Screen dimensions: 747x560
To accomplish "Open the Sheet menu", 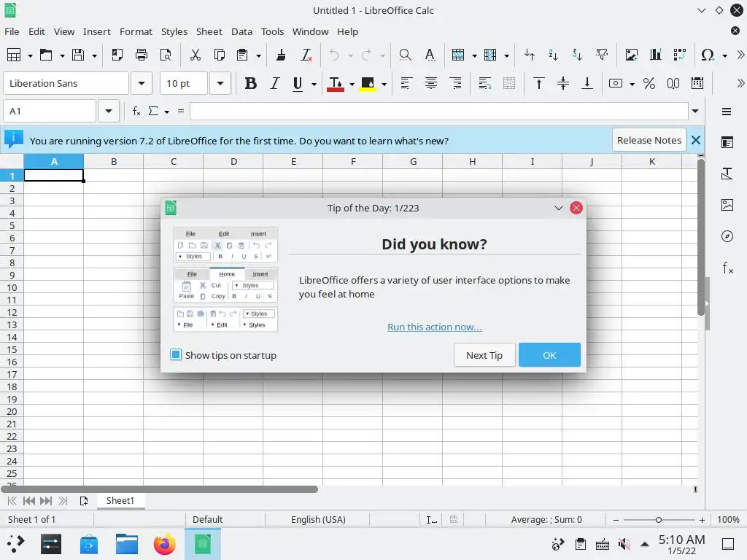I will pyautogui.click(x=209, y=31).
